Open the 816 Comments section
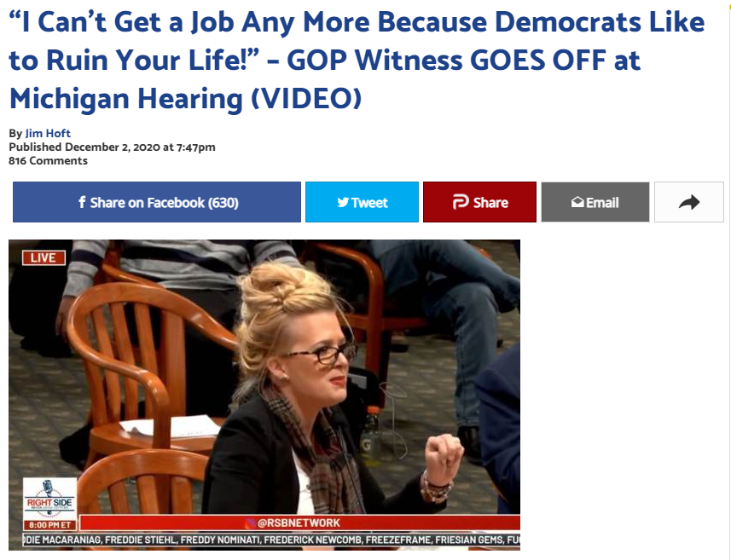Screen dimensions: 731x560 pos(48,161)
